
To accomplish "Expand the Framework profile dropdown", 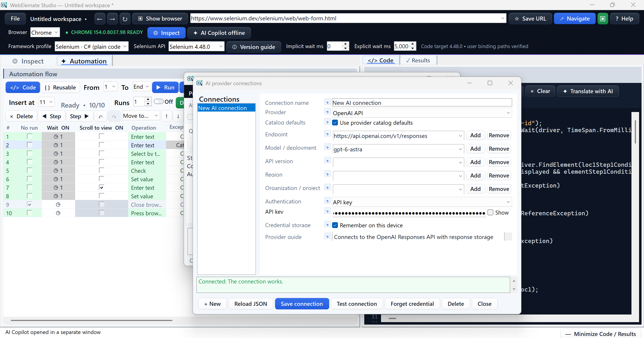I will (x=91, y=46).
